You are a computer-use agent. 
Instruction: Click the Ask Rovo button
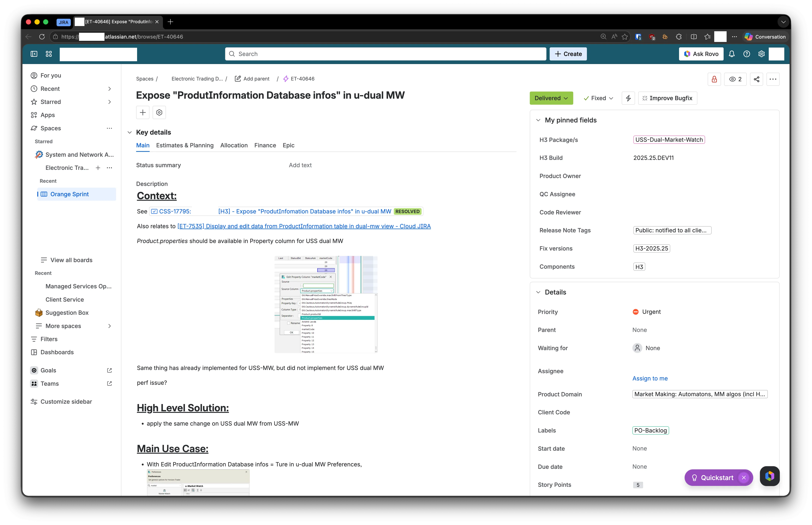tap(701, 54)
